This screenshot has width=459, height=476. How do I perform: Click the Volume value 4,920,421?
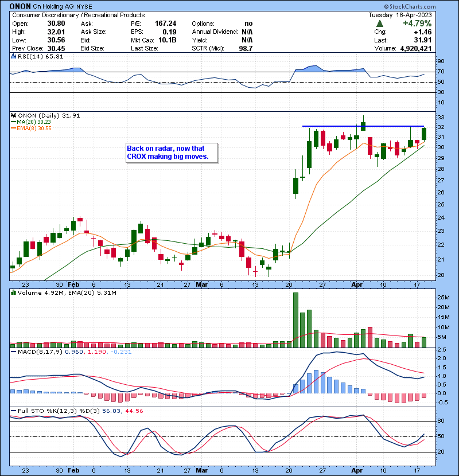[x=416, y=48]
